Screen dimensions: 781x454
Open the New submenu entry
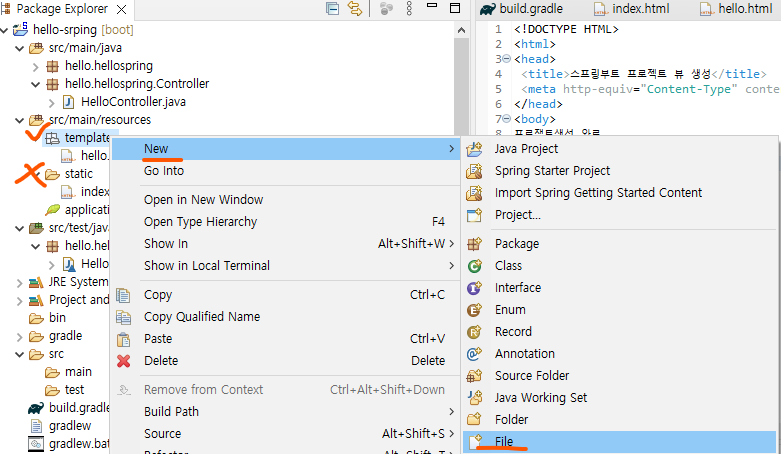coord(285,149)
